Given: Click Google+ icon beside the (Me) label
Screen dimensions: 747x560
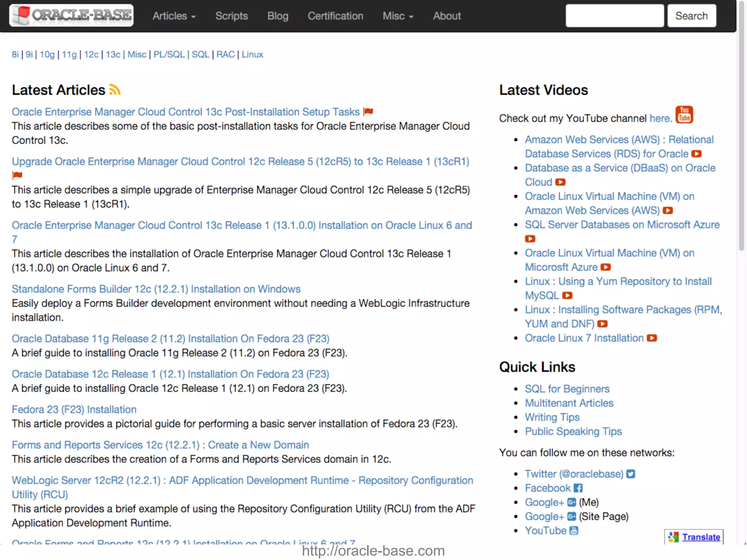Looking at the screenshot, I should coord(572,502).
